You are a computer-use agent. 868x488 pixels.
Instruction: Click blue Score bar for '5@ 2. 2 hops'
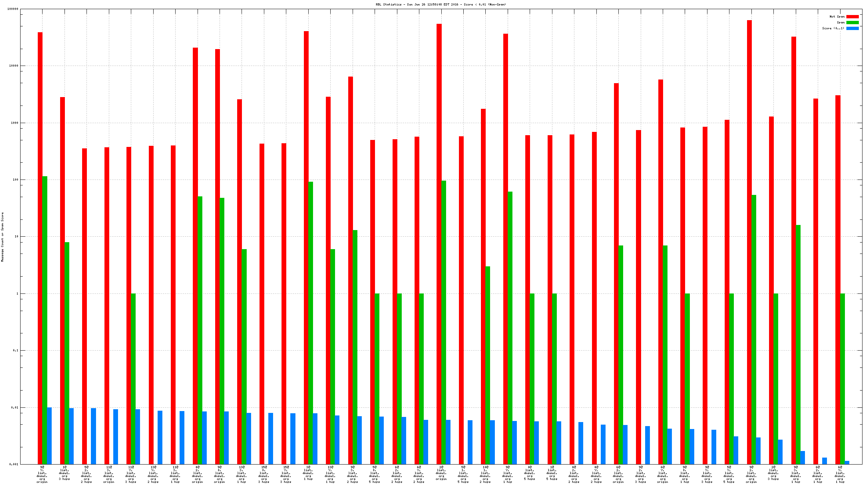pos(93,436)
